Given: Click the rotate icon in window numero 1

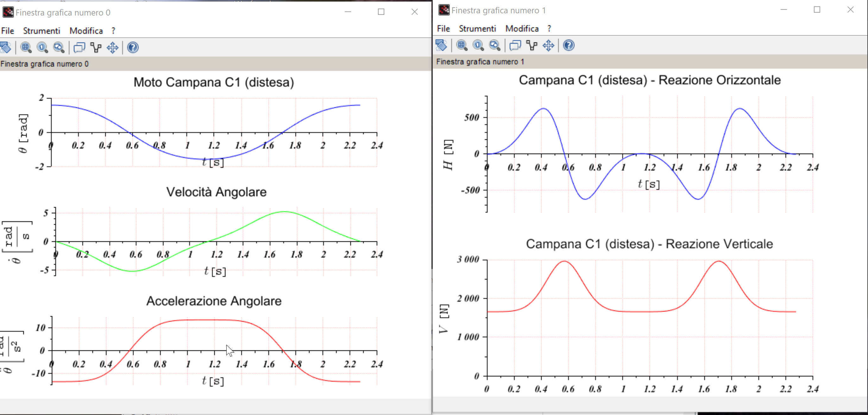Looking at the screenshot, I should pyautogui.click(x=441, y=46).
